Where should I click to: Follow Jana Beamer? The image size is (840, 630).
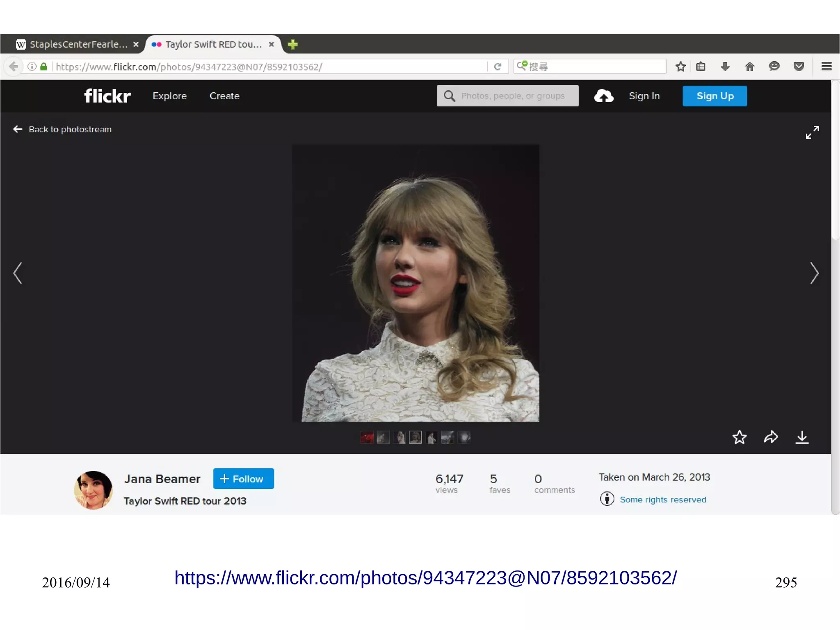pyautogui.click(x=243, y=479)
